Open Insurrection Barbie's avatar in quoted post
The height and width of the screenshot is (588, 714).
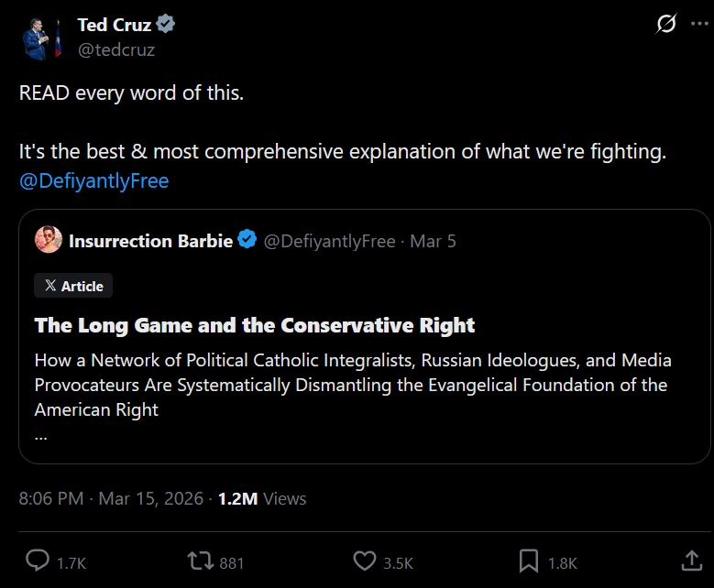(49, 241)
